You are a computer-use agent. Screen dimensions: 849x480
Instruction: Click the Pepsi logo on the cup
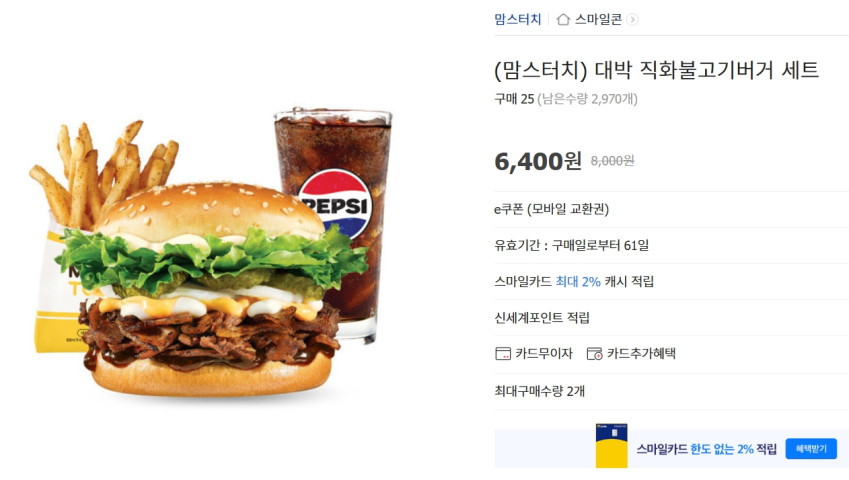pos(335,205)
